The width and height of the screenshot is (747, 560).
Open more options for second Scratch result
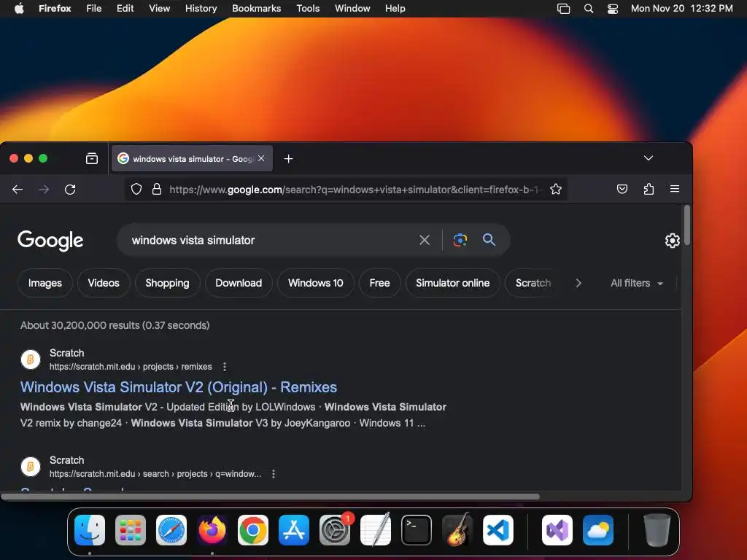[274, 474]
